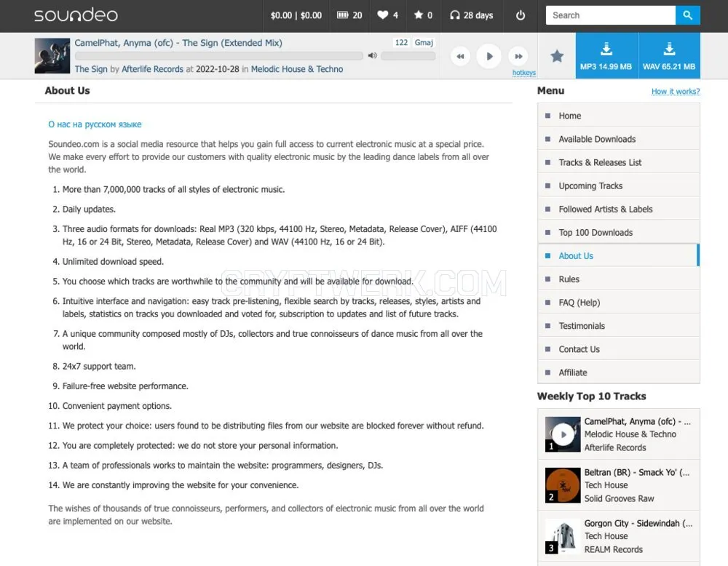Open the Russian language About link
Screen dimensions: 728x566
[x=95, y=124]
